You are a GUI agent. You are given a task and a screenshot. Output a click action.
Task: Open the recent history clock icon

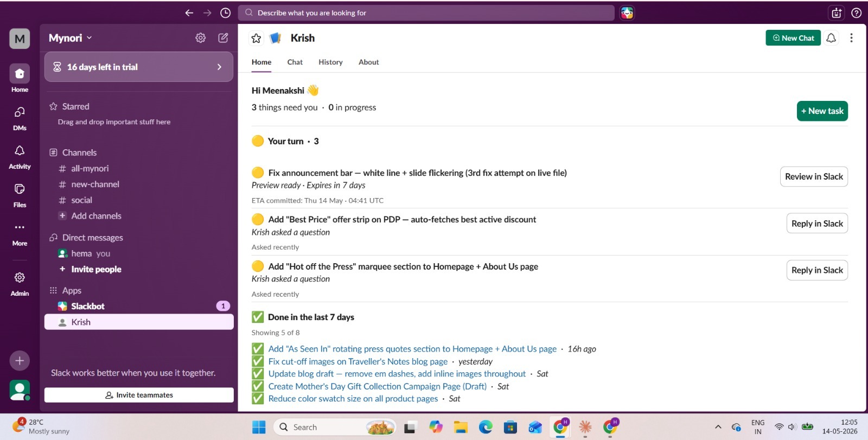[x=226, y=13]
